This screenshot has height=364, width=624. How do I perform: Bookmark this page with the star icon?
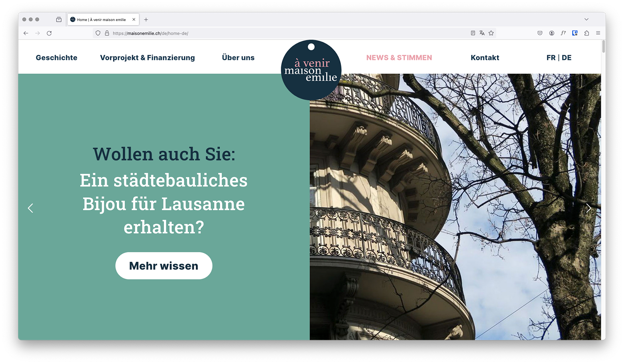click(x=491, y=33)
